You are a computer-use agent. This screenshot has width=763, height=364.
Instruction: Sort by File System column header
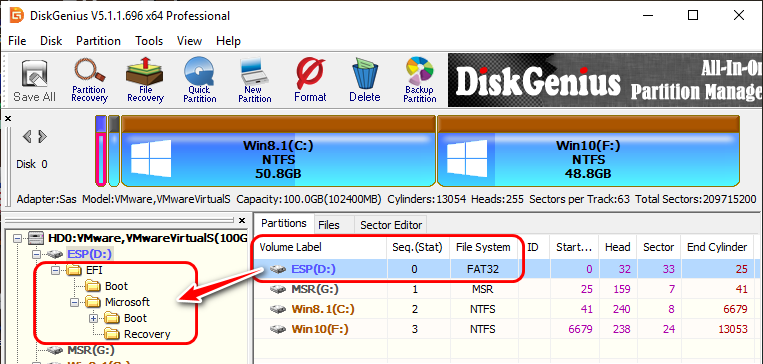click(483, 247)
